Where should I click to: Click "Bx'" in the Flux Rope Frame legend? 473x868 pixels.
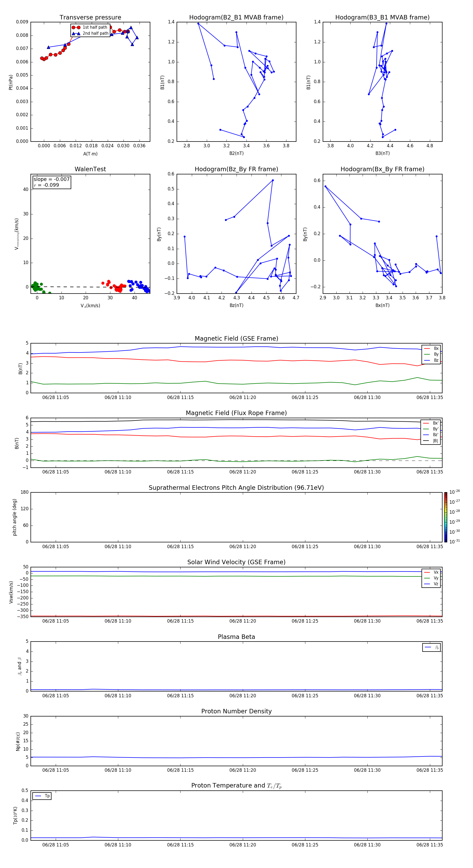coord(436,423)
